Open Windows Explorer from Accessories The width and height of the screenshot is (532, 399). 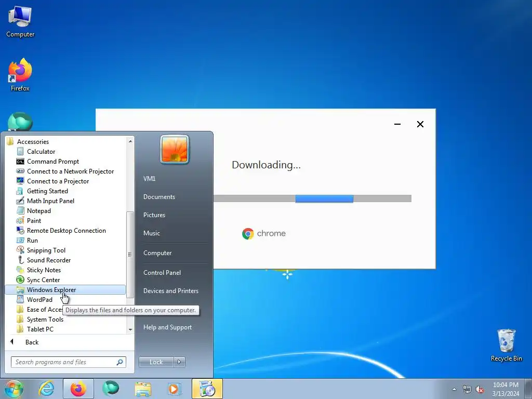[65, 290]
